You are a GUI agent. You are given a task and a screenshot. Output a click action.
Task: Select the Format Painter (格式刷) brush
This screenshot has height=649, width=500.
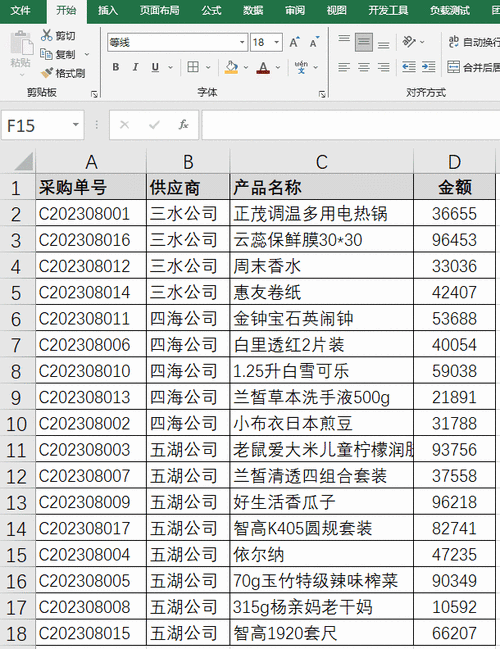(x=46, y=73)
